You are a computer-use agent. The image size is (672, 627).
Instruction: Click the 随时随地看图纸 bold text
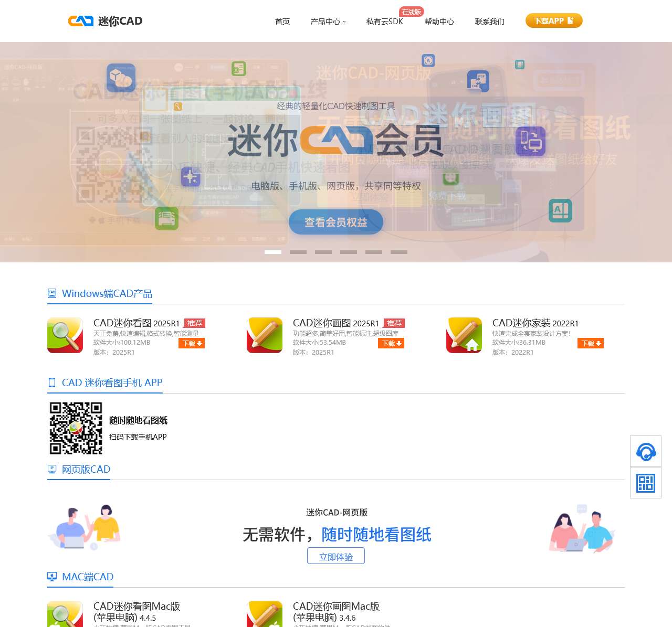click(x=139, y=420)
